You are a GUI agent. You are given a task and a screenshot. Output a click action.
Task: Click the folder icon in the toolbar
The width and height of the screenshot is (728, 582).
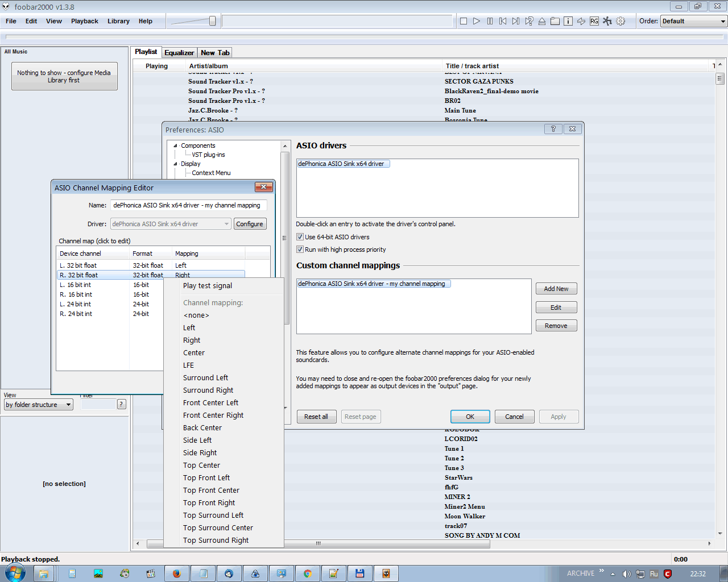point(555,21)
